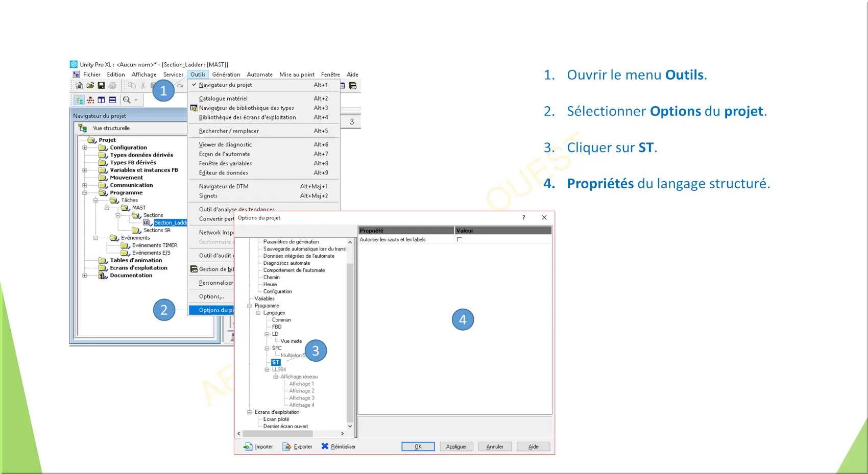868x474 pixels.
Task: Click the Copy toolbar icon
Action: pyautogui.click(x=132, y=86)
